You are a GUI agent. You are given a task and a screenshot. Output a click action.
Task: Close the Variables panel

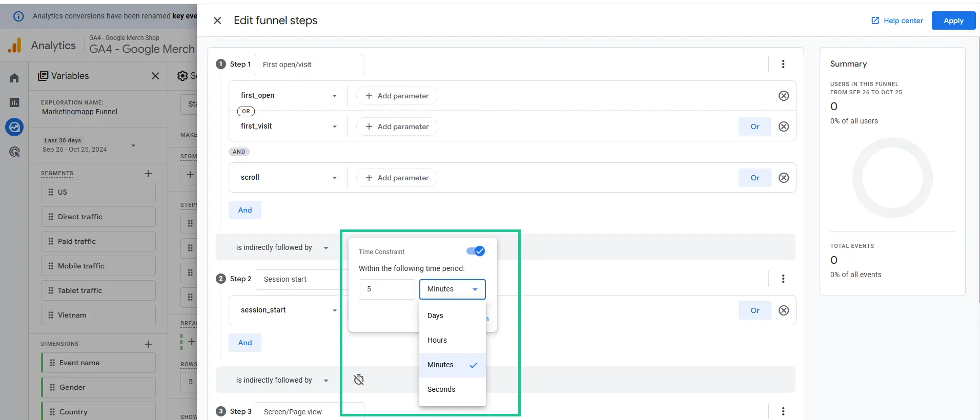155,76
